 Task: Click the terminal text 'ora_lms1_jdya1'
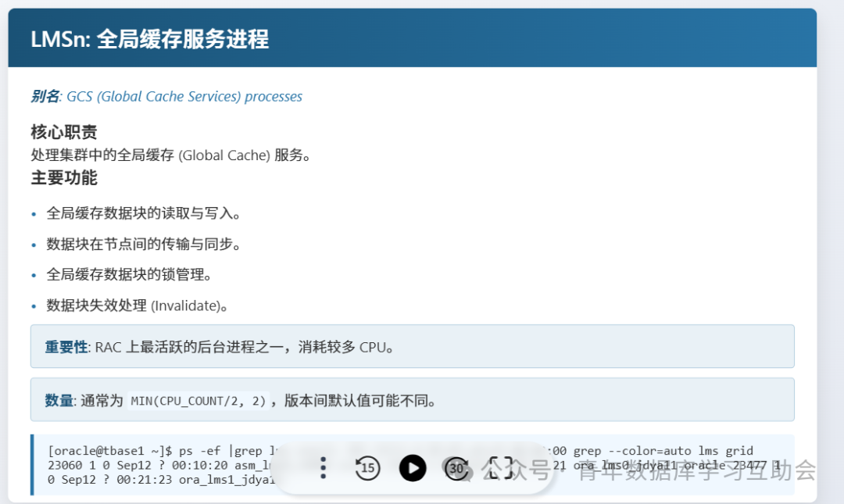(227, 480)
